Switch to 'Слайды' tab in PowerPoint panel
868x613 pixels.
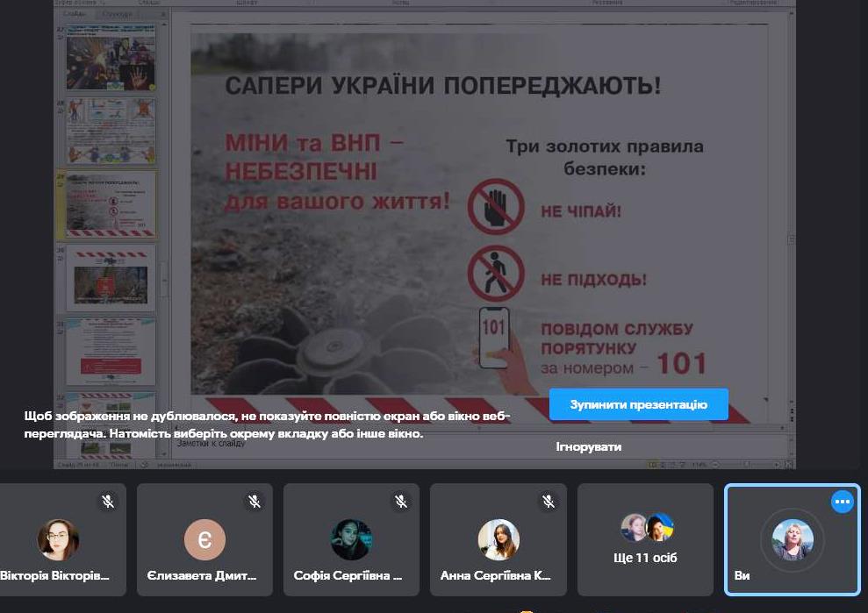75,14
